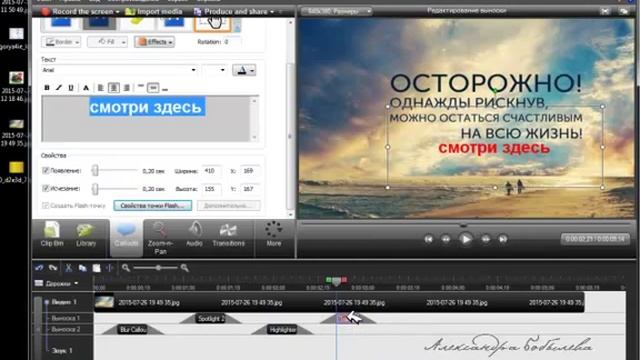The height and width of the screenshot is (360, 640).
Task: Set vertical text alignment to middle
Action: (153, 87)
